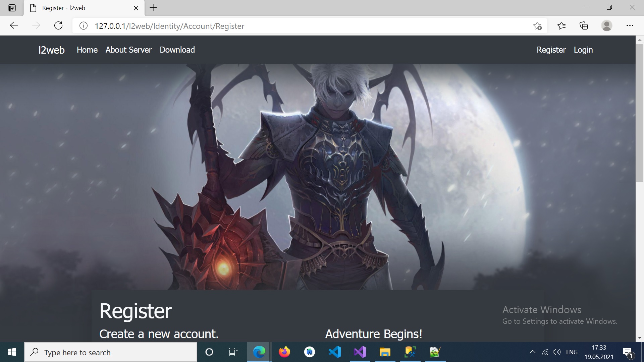
Task: Open a new browser tab
Action: point(153,8)
